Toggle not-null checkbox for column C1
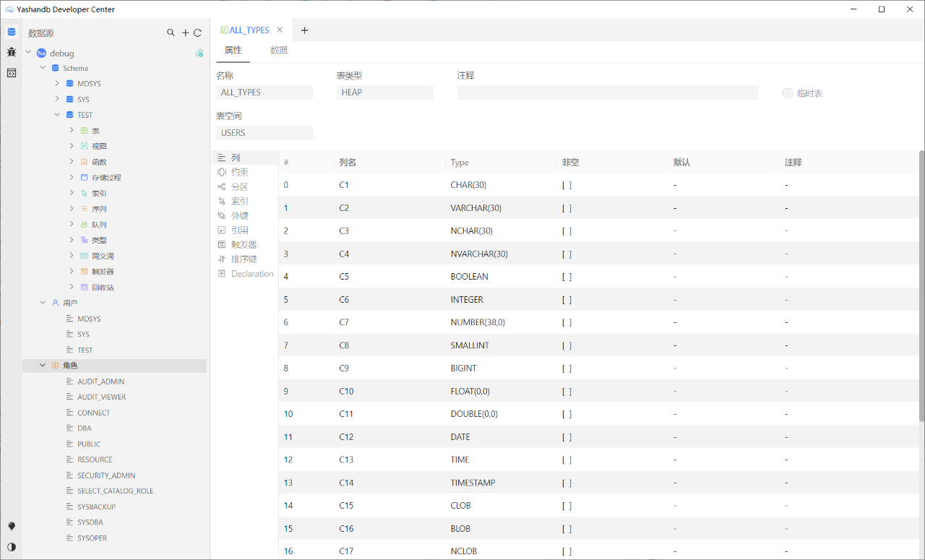 567,185
